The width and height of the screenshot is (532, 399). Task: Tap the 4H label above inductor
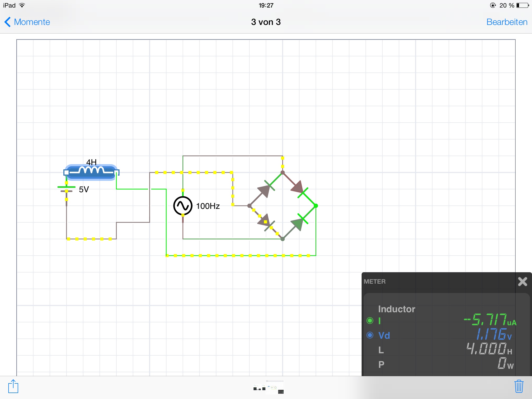click(91, 162)
